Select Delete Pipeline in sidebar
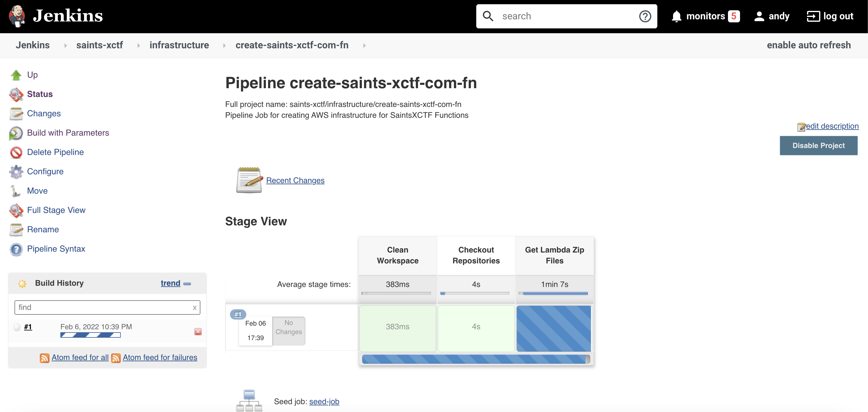Screen dimensions: 868x412 (x=55, y=152)
